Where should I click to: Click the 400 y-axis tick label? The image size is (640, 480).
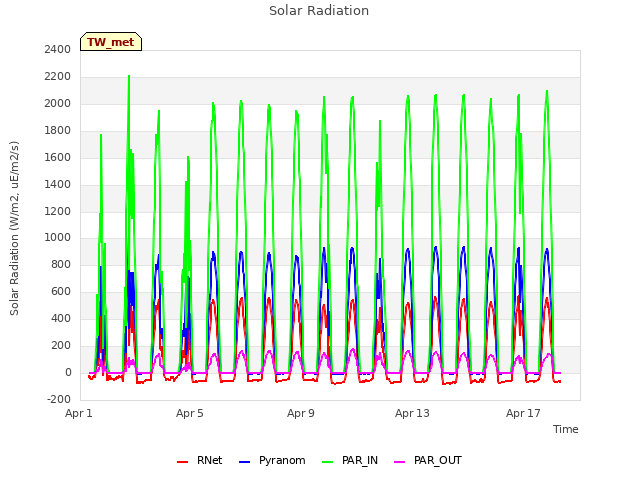[x=61, y=319]
